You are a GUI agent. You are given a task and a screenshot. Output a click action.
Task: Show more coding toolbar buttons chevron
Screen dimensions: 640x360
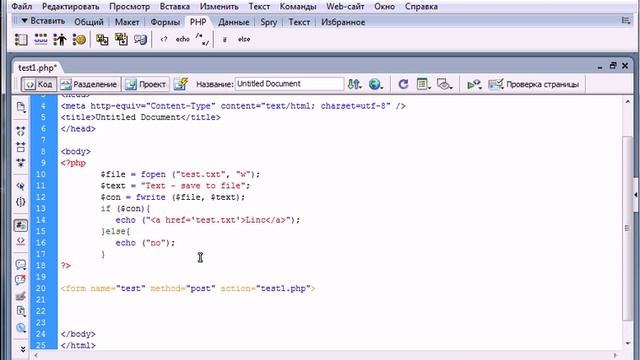(23, 349)
